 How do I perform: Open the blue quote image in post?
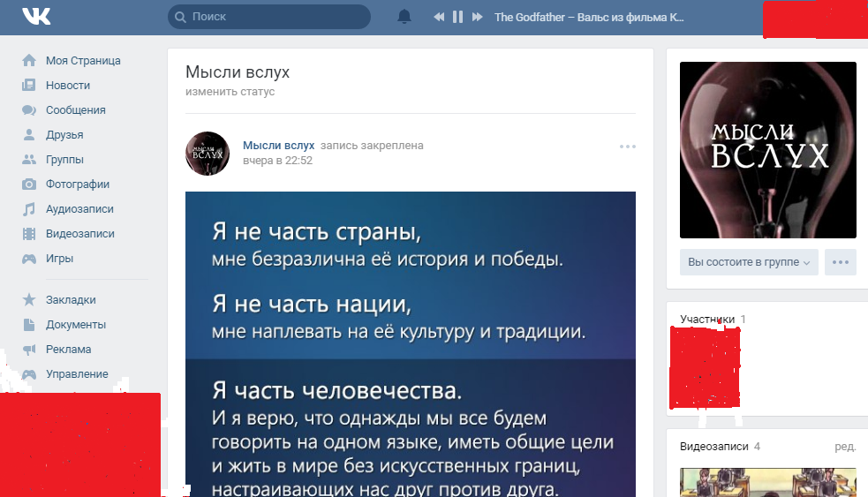(x=411, y=344)
